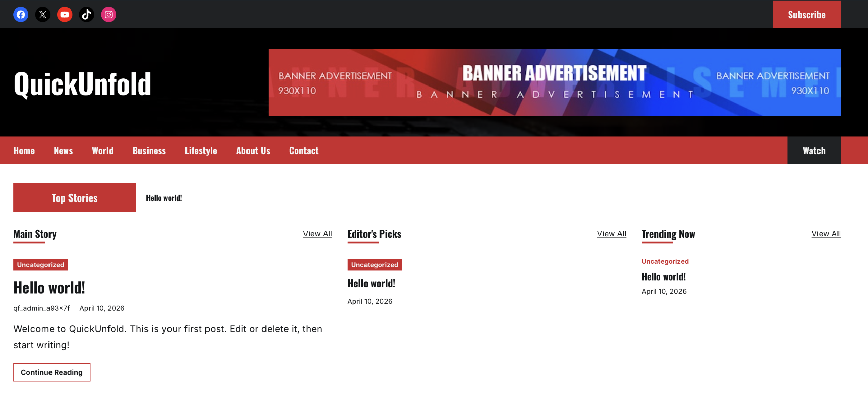The width and height of the screenshot is (868, 402).
Task: Open View All for Main Story
Action: pyautogui.click(x=317, y=234)
